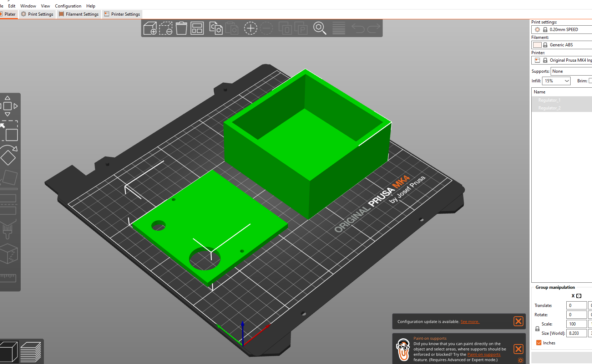Dismiss the Configuration update notification
592x364 pixels.
[518, 321]
